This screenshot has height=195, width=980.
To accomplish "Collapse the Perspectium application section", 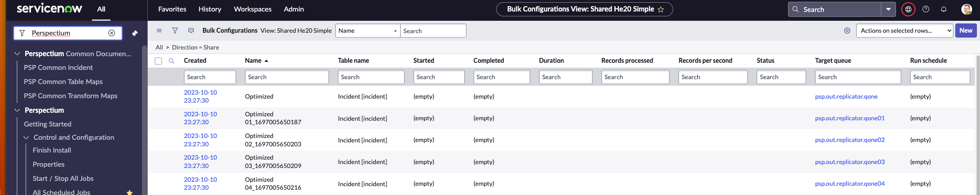I will [x=17, y=110].
